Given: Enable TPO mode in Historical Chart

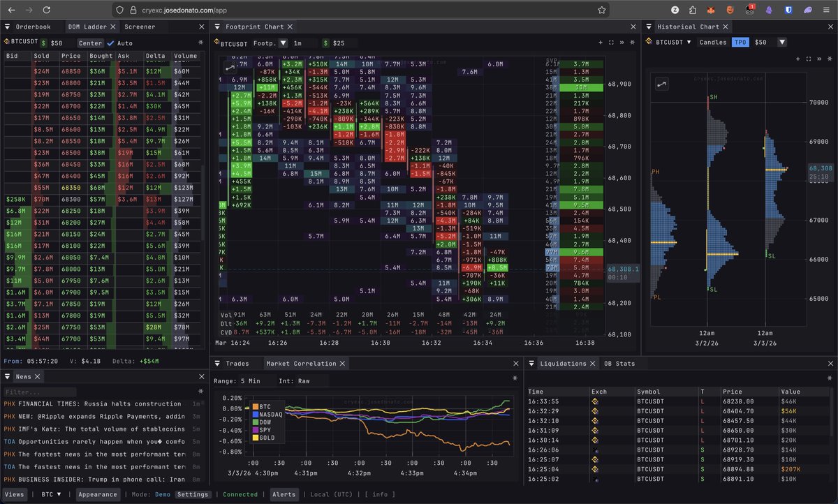Looking at the screenshot, I should coord(740,43).
